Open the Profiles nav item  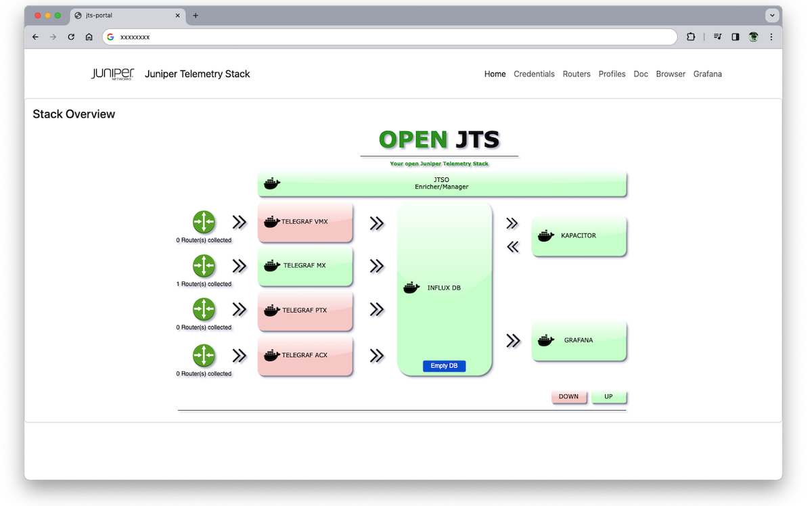(x=612, y=74)
